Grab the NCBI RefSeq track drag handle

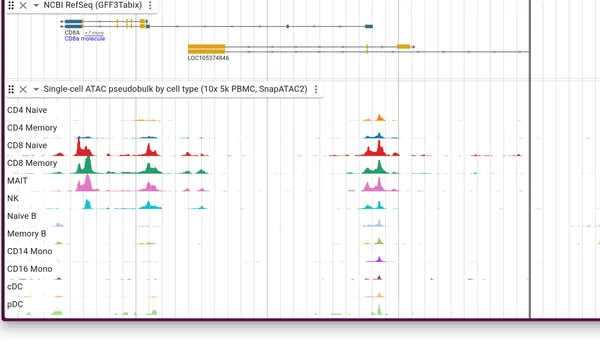(11, 5)
